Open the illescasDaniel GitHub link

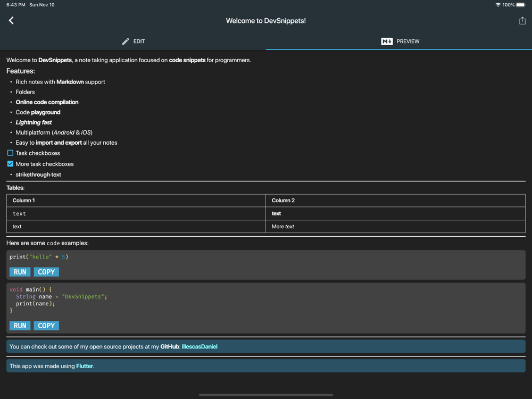coord(199,346)
